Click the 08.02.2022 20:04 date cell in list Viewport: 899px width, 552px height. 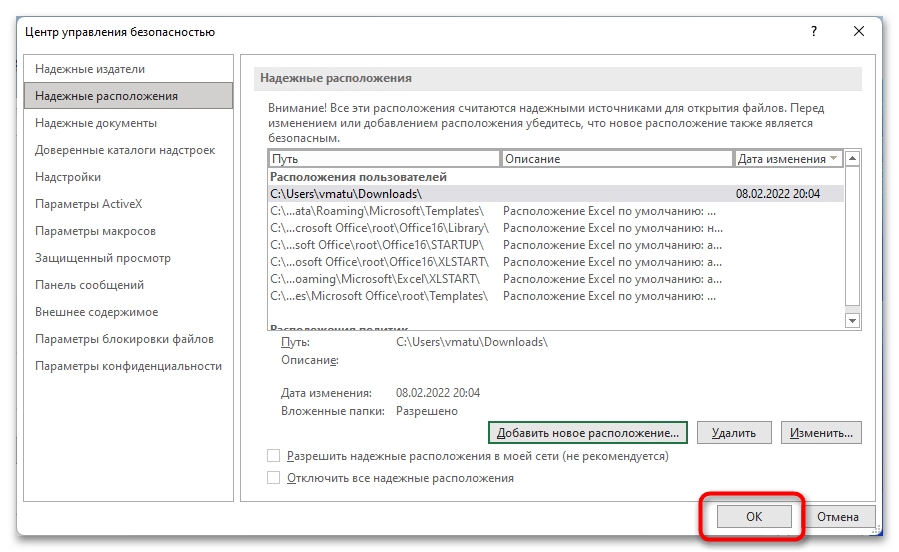point(778,194)
